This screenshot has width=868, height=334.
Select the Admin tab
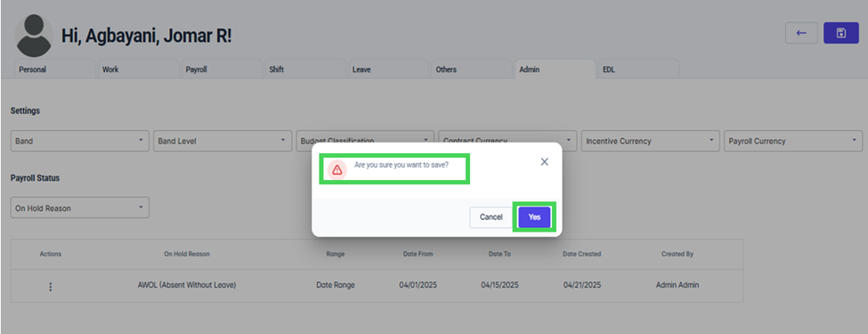click(x=556, y=69)
